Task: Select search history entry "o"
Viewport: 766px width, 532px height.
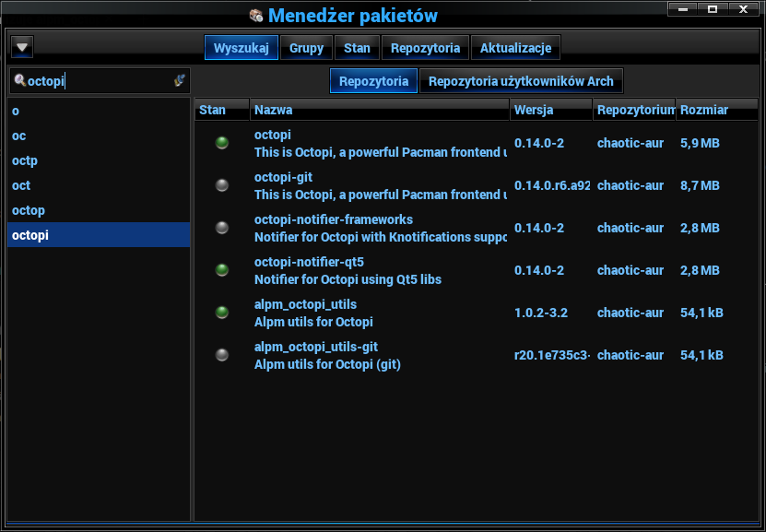Action: (99, 111)
